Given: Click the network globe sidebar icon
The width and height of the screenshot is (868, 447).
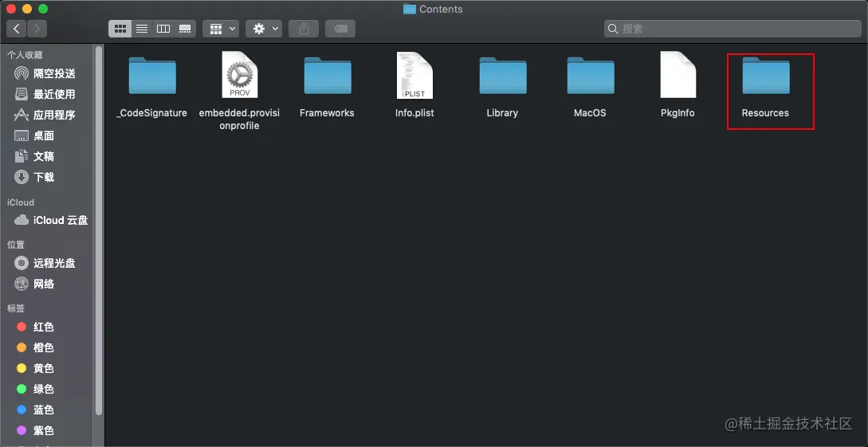Looking at the screenshot, I should point(21,284).
